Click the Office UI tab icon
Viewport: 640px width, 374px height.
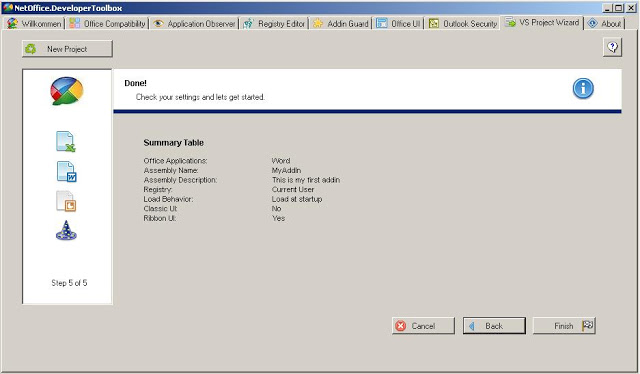coord(382,23)
